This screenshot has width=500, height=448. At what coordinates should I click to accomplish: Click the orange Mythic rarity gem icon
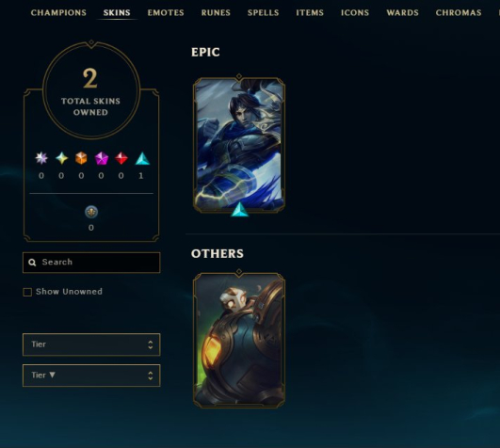[81, 158]
